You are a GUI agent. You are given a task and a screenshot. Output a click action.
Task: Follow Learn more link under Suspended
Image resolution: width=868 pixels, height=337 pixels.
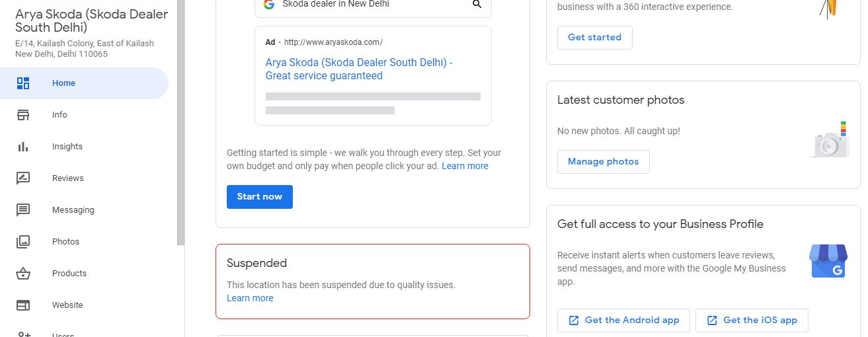(x=250, y=298)
